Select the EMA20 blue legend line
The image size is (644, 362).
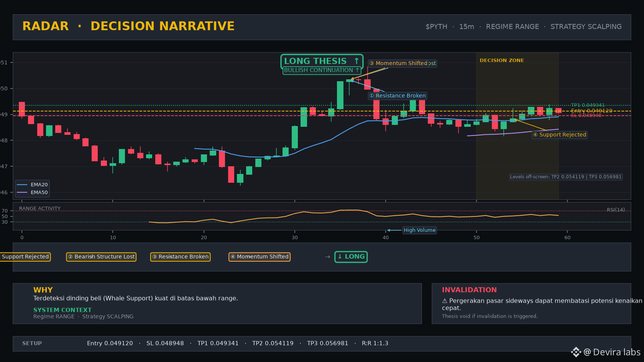tap(22, 185)
